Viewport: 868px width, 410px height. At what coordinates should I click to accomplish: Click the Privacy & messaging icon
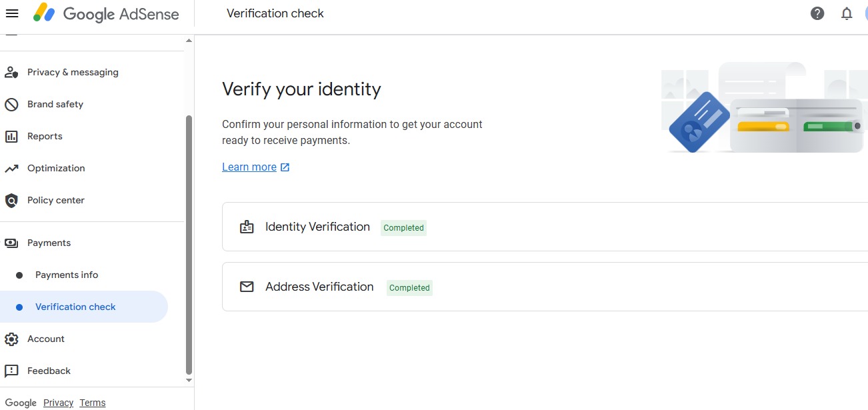tap(11, 72)
